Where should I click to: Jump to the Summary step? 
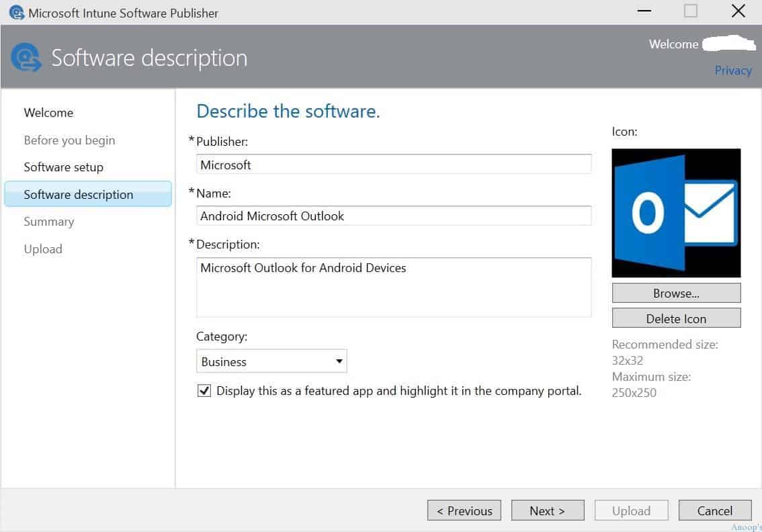coord(49,222)
